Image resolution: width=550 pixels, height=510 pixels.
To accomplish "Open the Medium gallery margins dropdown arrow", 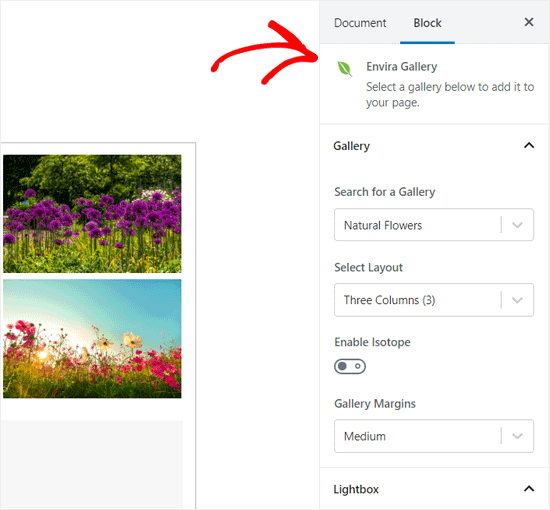I will coord(517,436).
